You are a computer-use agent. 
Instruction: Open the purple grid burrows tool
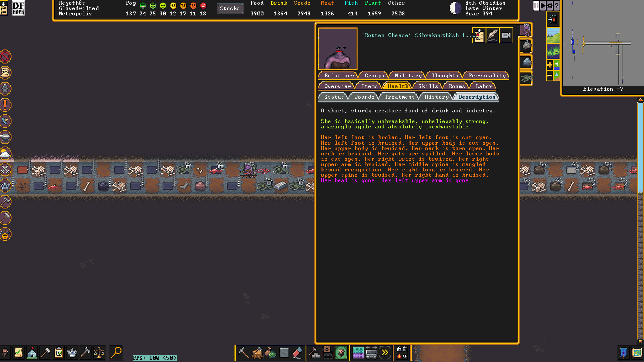click(x=358, y=353)
